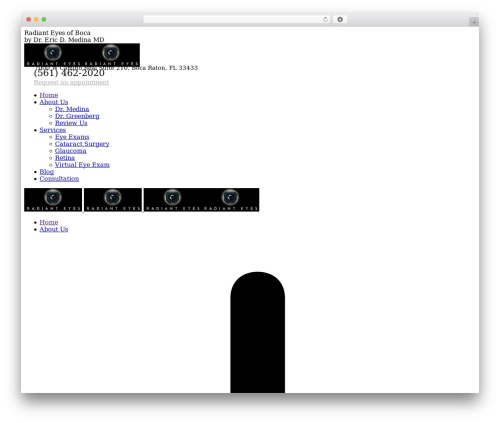The width and height of the screenshot is (500, 423).
Task: Click the download icon beside address bar
Action: coord(340,19)
